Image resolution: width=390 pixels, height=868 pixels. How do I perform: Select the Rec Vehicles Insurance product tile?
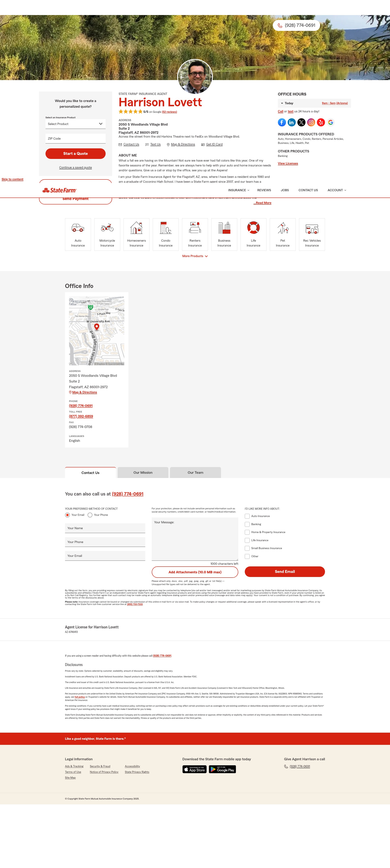(312, 235)
